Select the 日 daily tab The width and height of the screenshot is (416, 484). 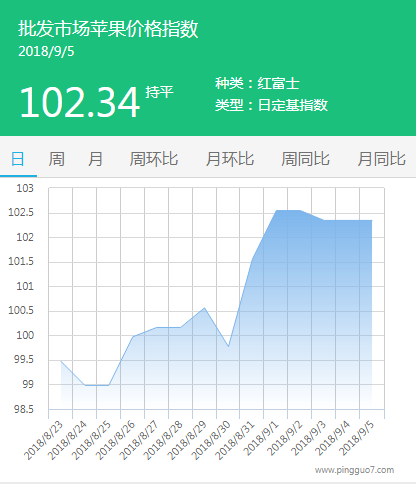tap(18, 159)
